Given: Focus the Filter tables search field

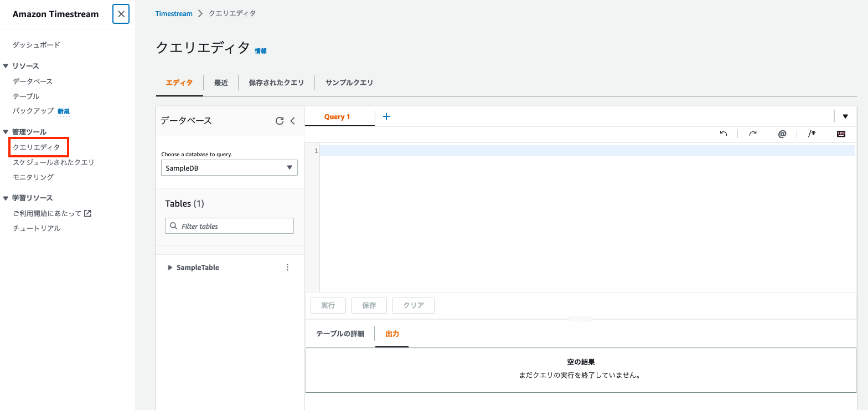Looking at the screenshot, I should [229, 226].
